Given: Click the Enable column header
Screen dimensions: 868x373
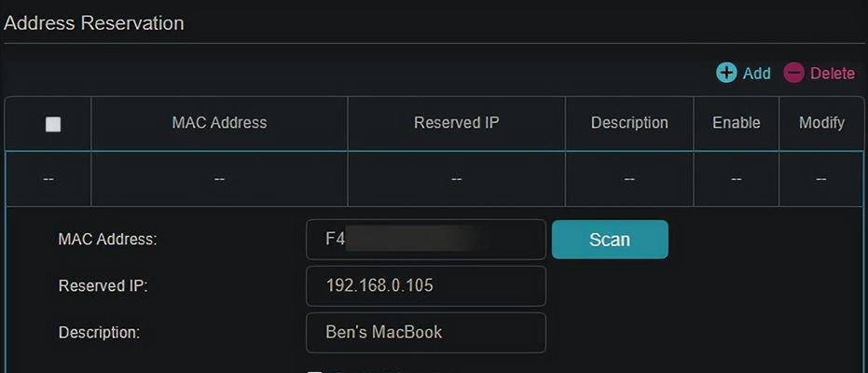Looking at the screenshot, I should point(736,122).
